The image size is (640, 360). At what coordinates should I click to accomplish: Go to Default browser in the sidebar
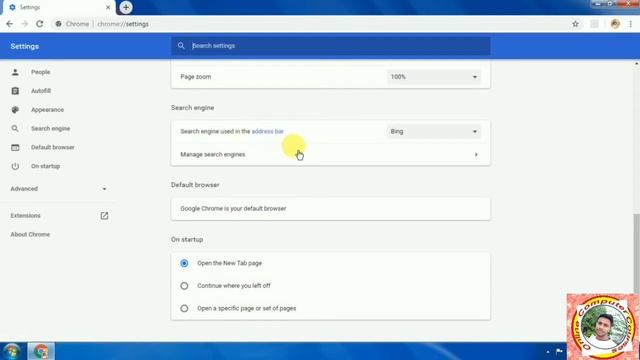tap(53, 147)
